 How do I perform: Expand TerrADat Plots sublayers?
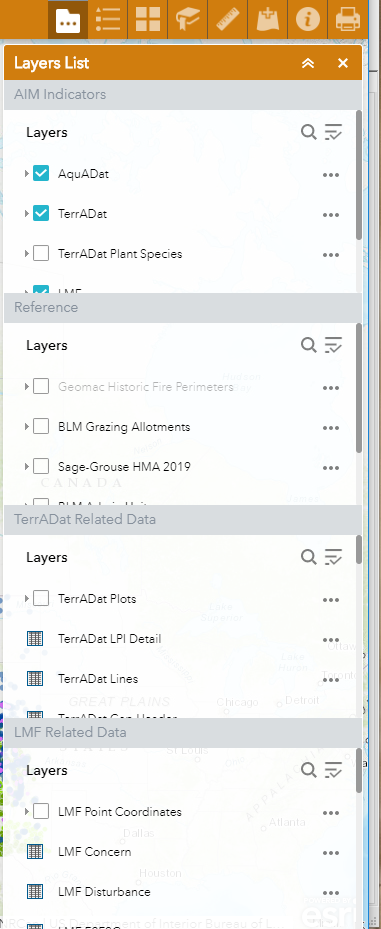27,598
